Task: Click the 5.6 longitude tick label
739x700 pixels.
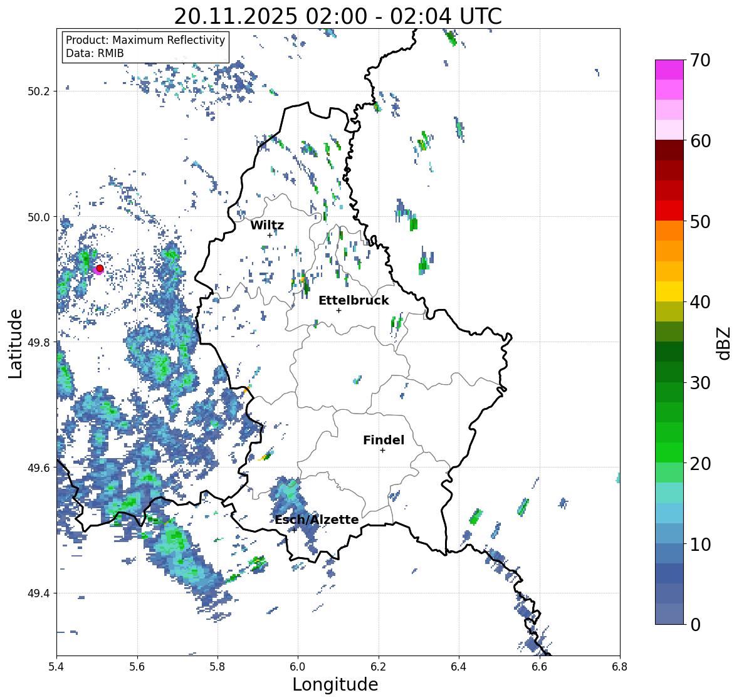Action: click(137, 667)
